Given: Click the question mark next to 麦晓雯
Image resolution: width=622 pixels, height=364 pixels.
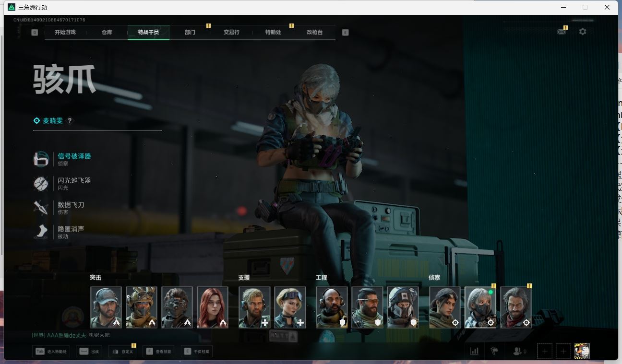Looking at the screenshot, I should point(70,121).
